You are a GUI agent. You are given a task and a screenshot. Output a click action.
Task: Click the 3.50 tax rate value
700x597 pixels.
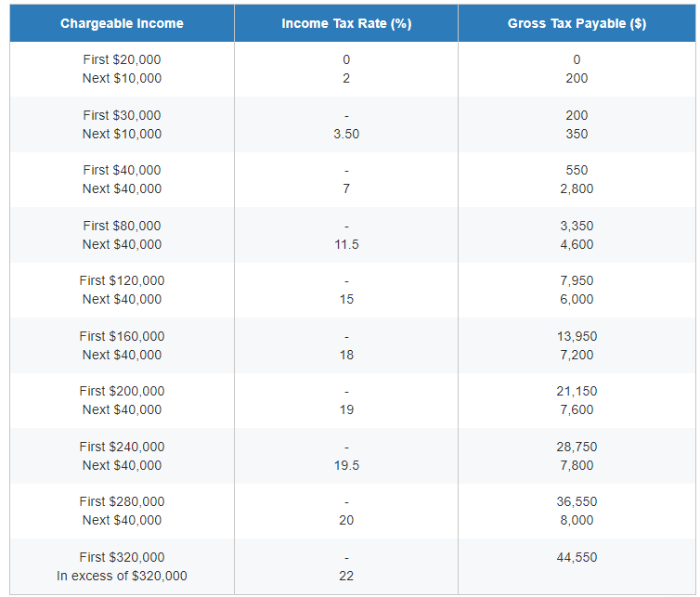click(x=346, y=134)
